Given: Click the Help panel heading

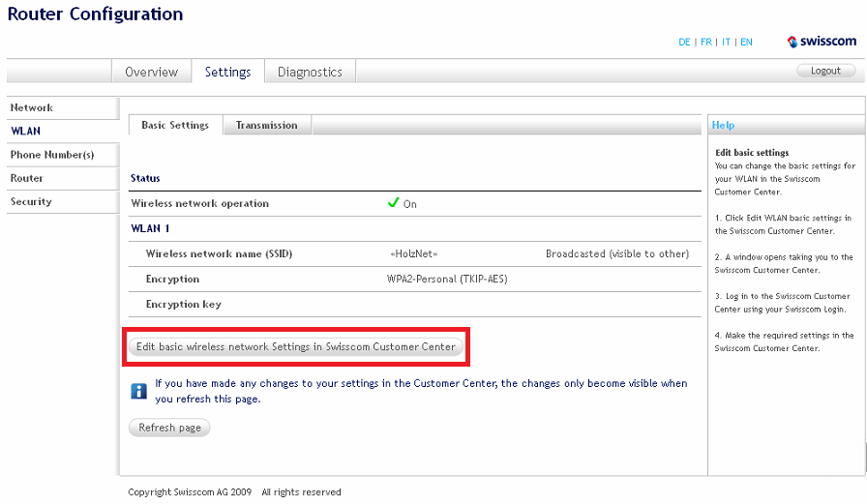Looking at the screenshot, I should coord(723,125).
